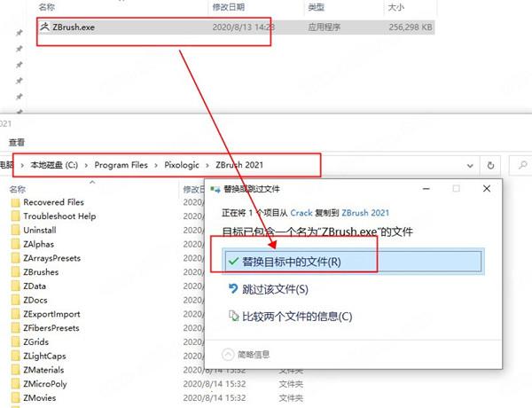Choose 替换目标中的文件(R) option
The width and height of the screenshot is (532, 408).
coord(353,262)
